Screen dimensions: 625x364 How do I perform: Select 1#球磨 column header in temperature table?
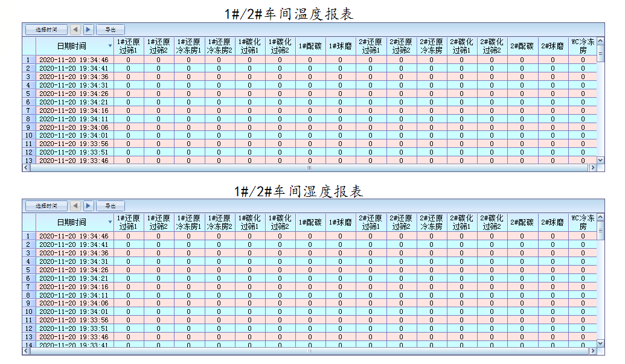pyautogui.click(x=340, y=46)
